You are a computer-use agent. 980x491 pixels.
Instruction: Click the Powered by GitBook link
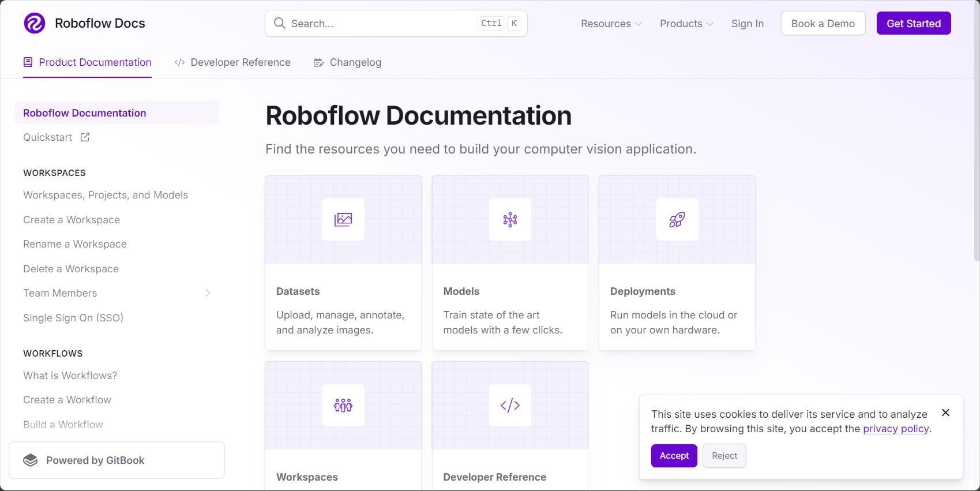click(x=117, y=460)
